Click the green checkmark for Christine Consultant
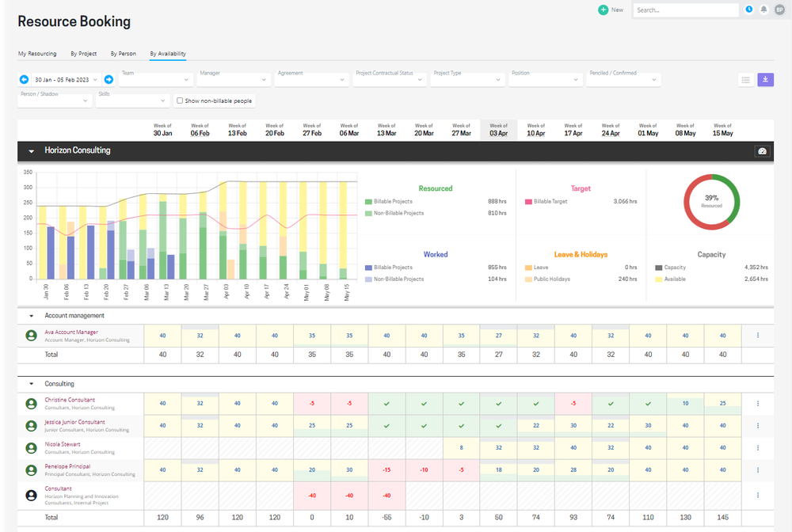Image resolution: width=792 pixels, height=532 pixels. 386,403
